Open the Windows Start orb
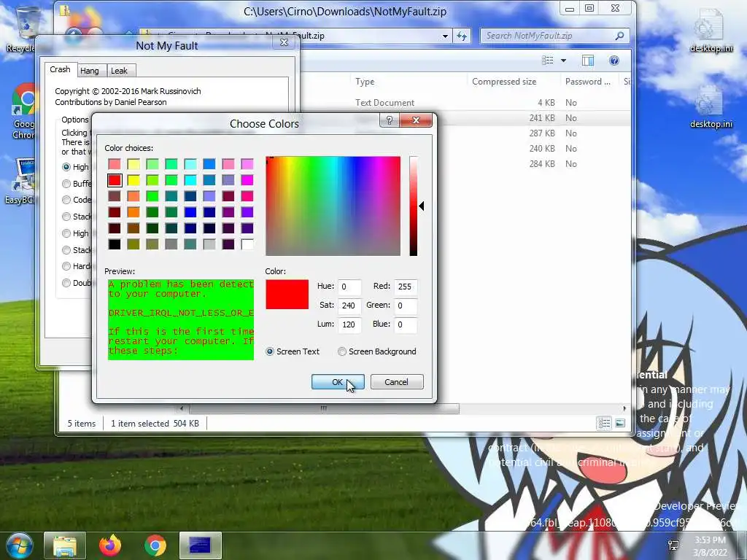The height and width of the screenshot is (560, 747). [x=18, y=545]
